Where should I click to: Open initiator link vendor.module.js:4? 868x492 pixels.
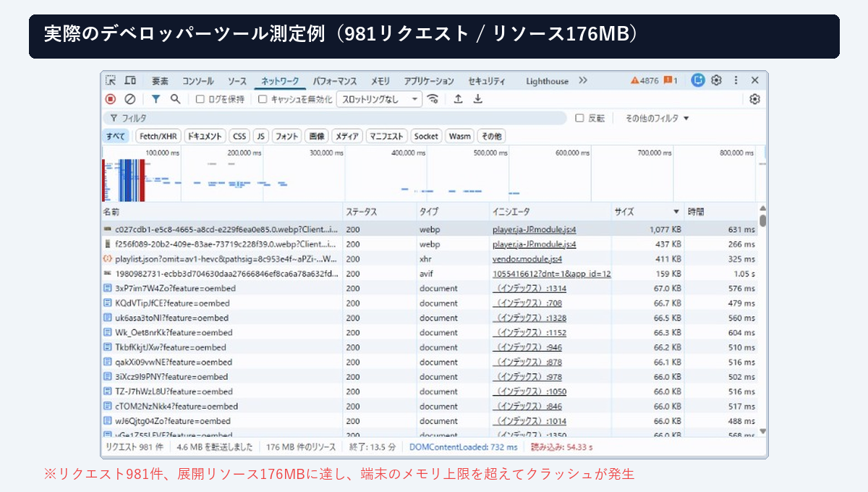(527, 259)
